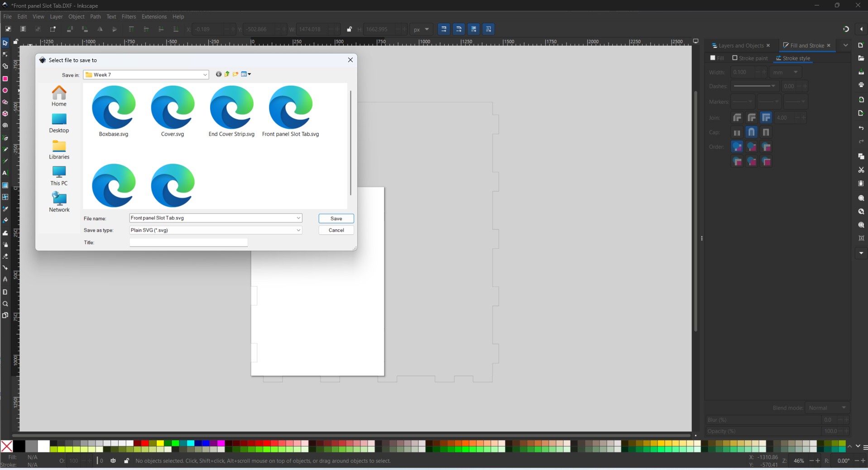Toggle move gradients with objects option

click(x=474, y=29)
